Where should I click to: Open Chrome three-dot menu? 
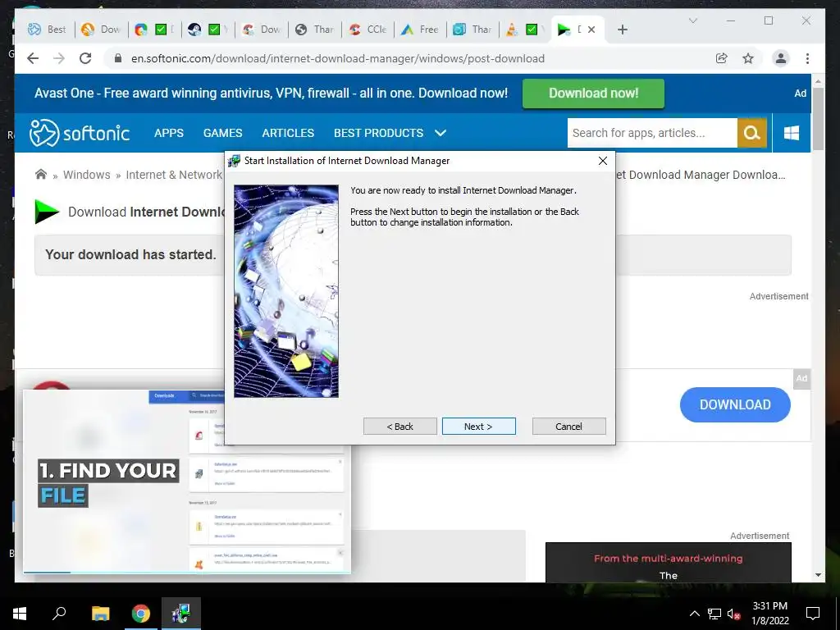click(x=807, y=58)
